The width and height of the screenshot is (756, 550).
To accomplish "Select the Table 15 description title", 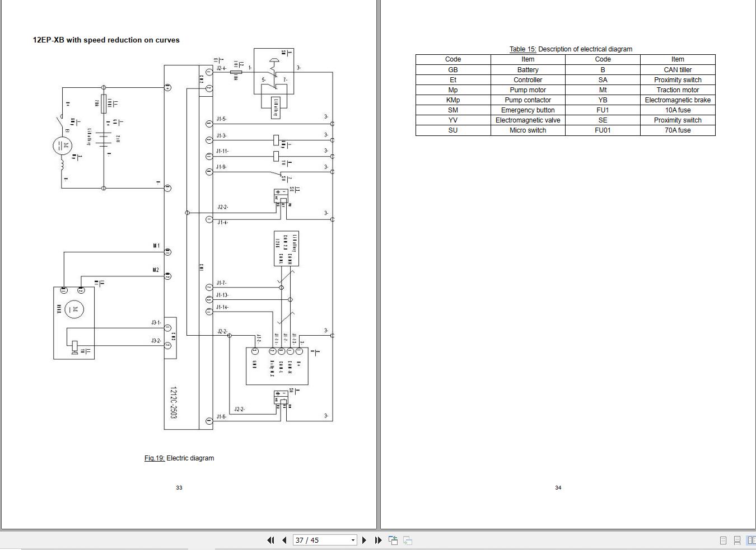I will [571, 49].
